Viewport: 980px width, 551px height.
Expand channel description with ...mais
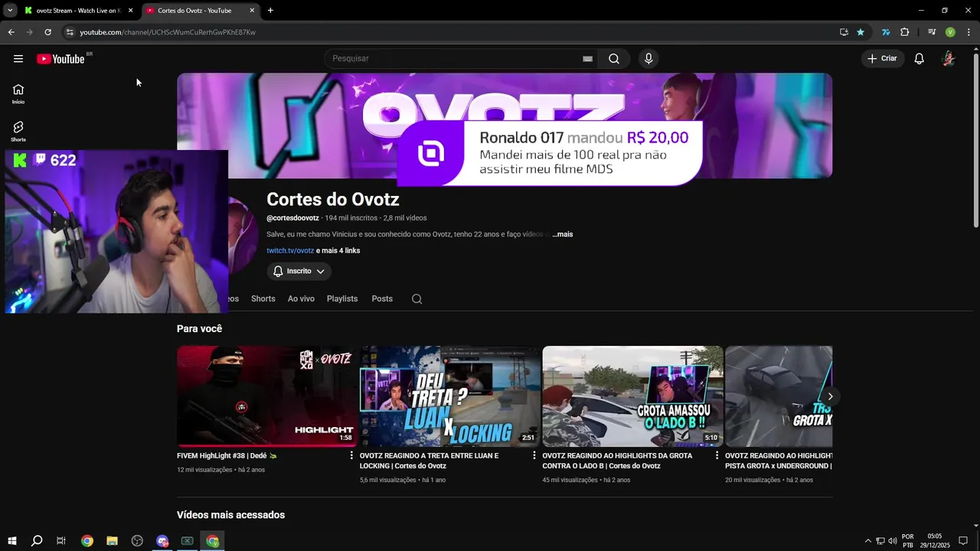coord(563,234)
